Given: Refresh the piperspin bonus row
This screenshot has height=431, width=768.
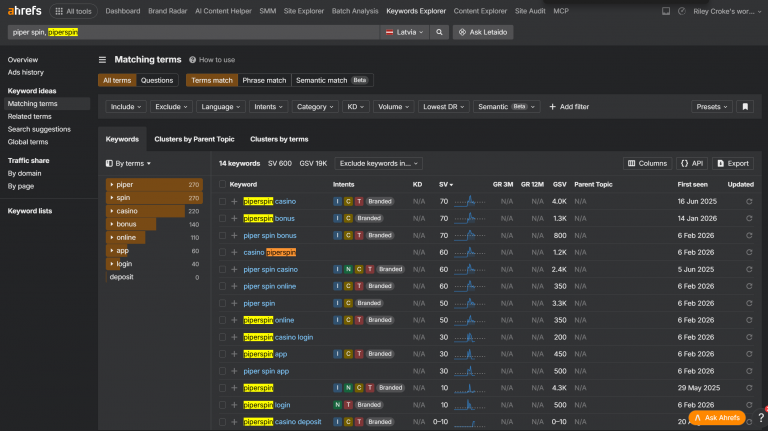Looking at the screenshot, I should 749,218.
